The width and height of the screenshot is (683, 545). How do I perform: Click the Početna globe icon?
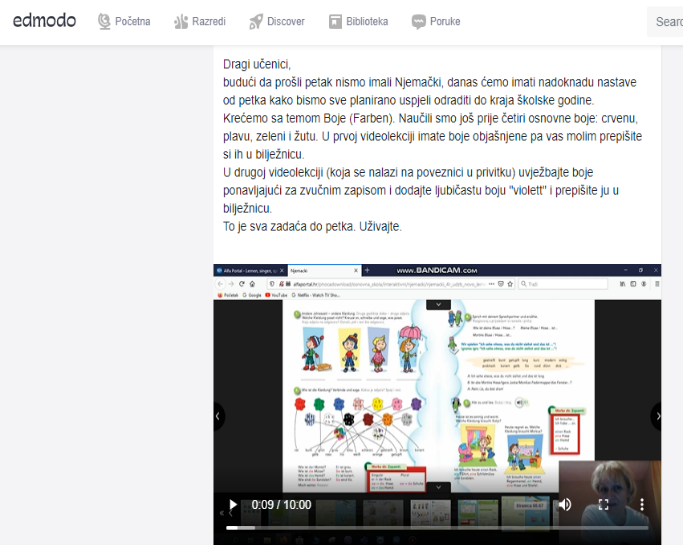coord(104,21)
